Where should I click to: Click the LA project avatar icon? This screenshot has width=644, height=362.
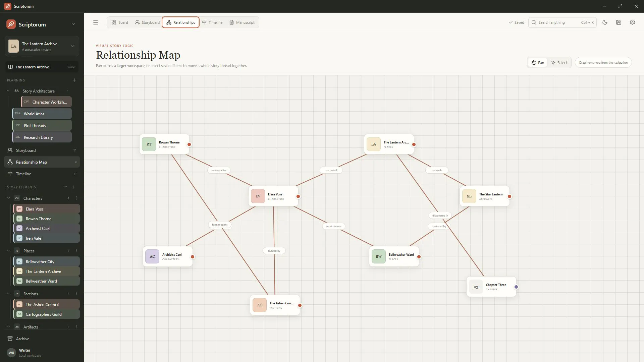coord(13,46)
